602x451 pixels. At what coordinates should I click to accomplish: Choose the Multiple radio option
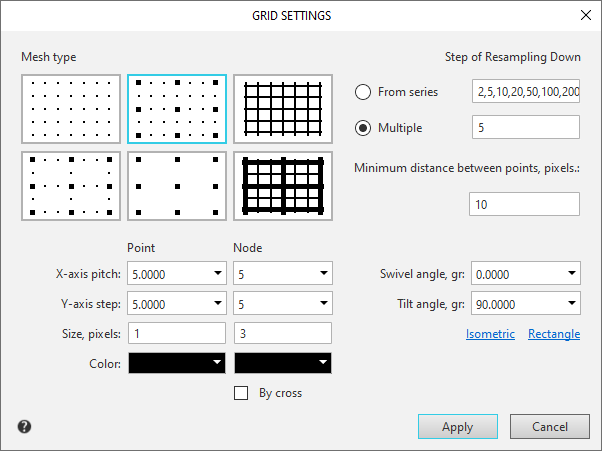(x=365, y=128)
